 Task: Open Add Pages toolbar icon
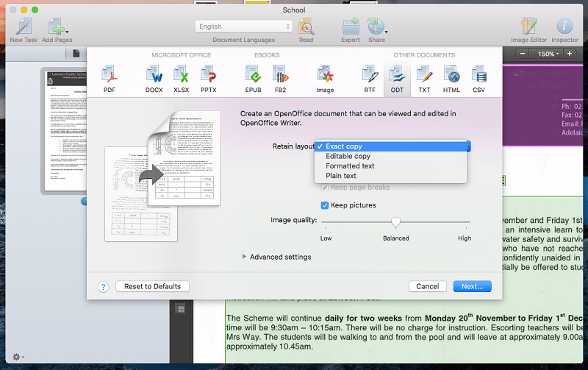click(57, 27)
